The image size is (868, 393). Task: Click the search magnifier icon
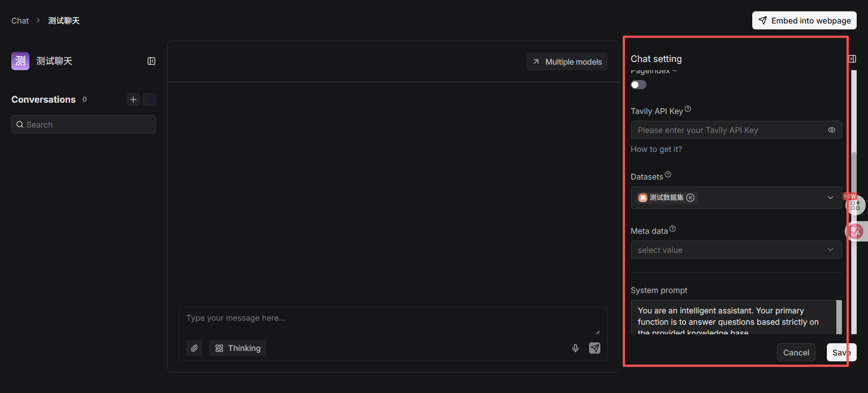click(20, 124)
